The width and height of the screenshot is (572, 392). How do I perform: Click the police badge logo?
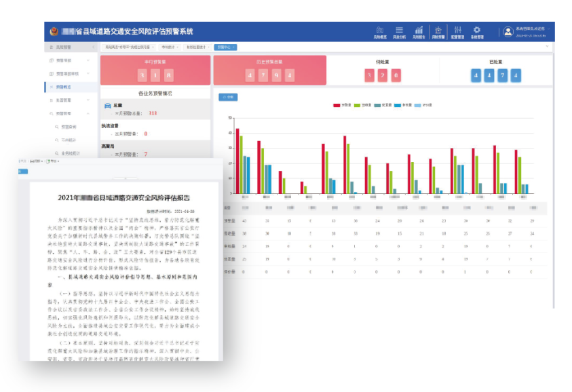[x=54, y=32]
